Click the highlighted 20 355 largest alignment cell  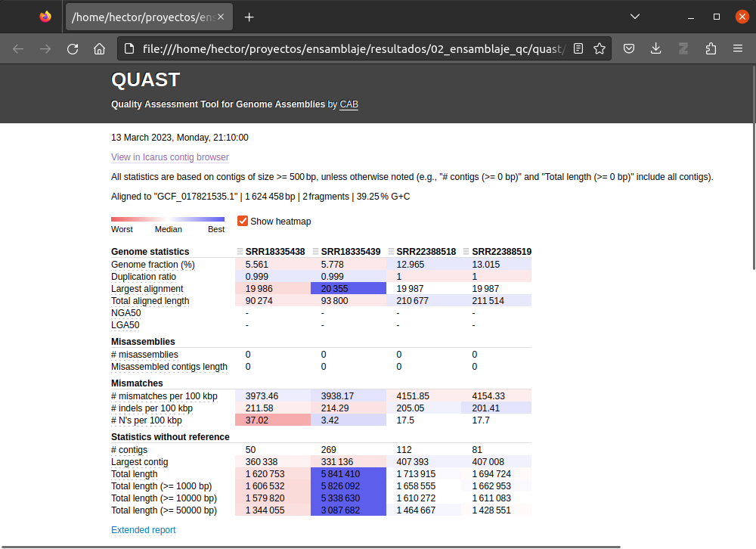click(349, 289)
